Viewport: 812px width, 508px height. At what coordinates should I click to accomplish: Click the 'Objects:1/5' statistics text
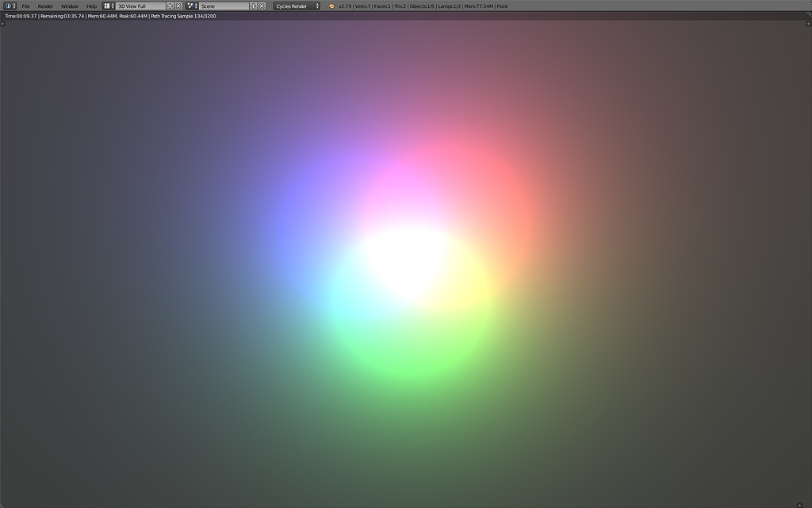422,6
